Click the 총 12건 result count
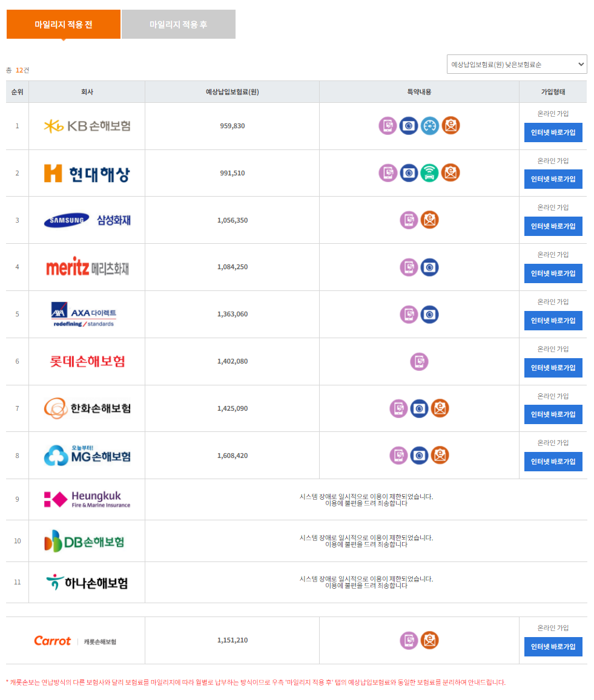This screenshot has width=594, height=700. pos(18,70)
